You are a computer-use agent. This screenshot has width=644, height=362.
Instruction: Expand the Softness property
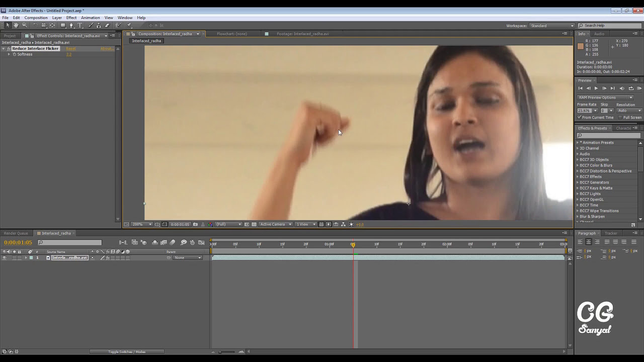click(9, 54)
